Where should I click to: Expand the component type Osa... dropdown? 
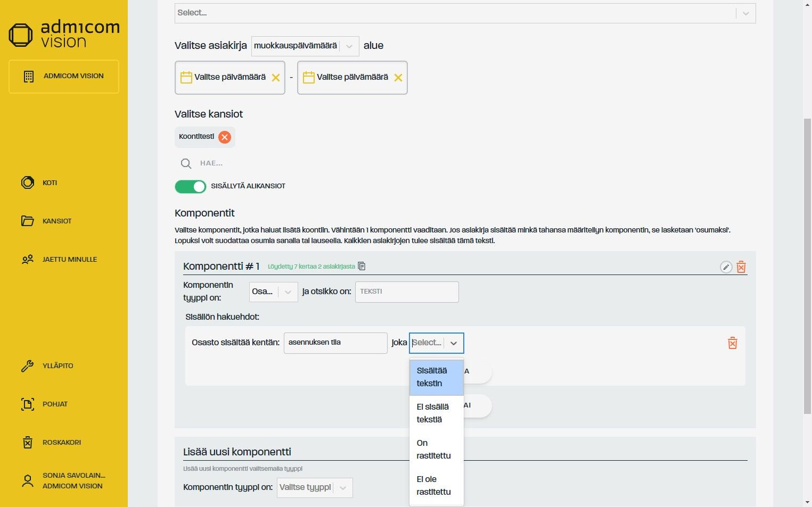pos(273,292)
